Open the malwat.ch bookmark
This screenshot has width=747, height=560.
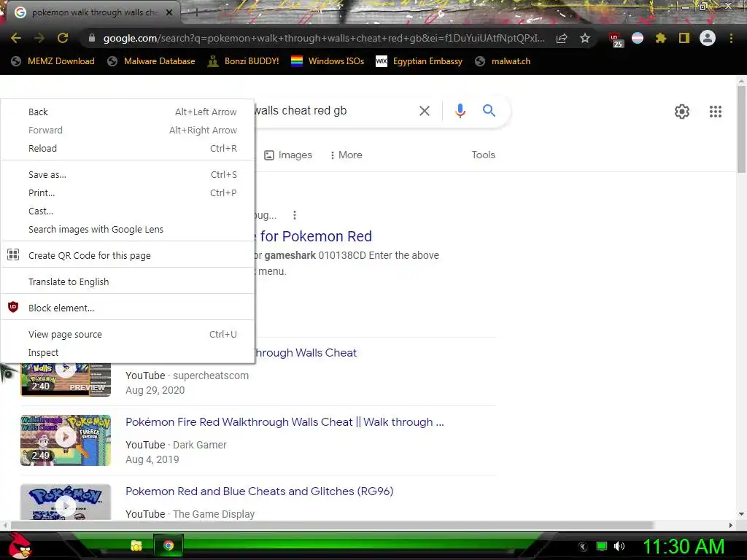coord(503,61)
